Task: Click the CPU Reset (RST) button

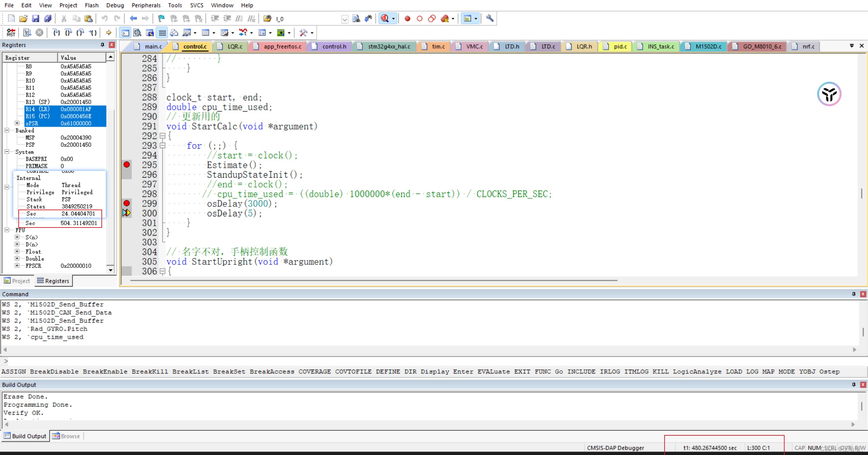Action: [x=11, y=33]
